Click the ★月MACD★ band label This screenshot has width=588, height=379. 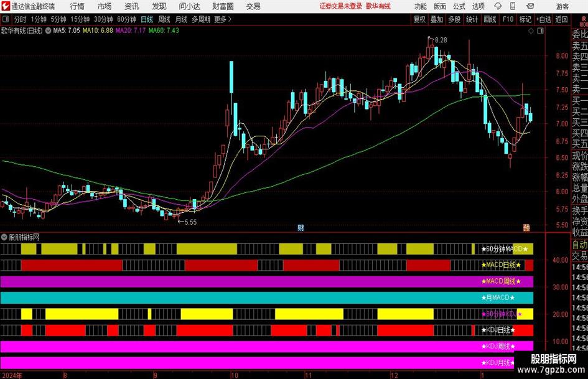498,297
